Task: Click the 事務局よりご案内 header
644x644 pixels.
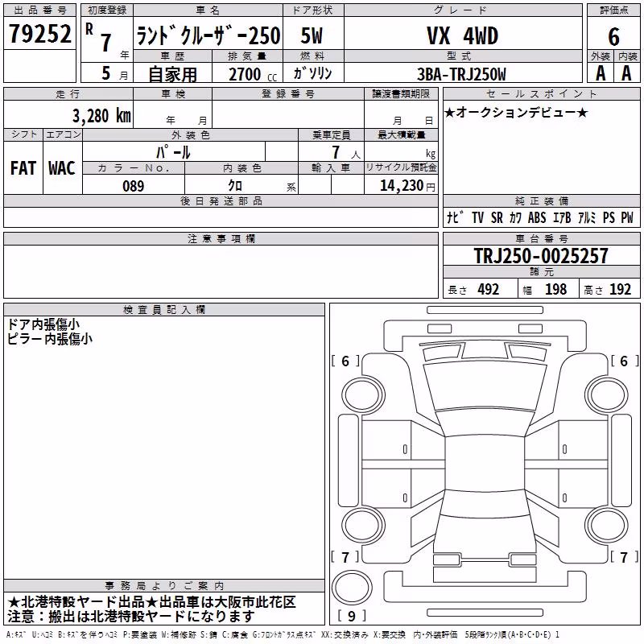Action: click(x=164, y=586)
